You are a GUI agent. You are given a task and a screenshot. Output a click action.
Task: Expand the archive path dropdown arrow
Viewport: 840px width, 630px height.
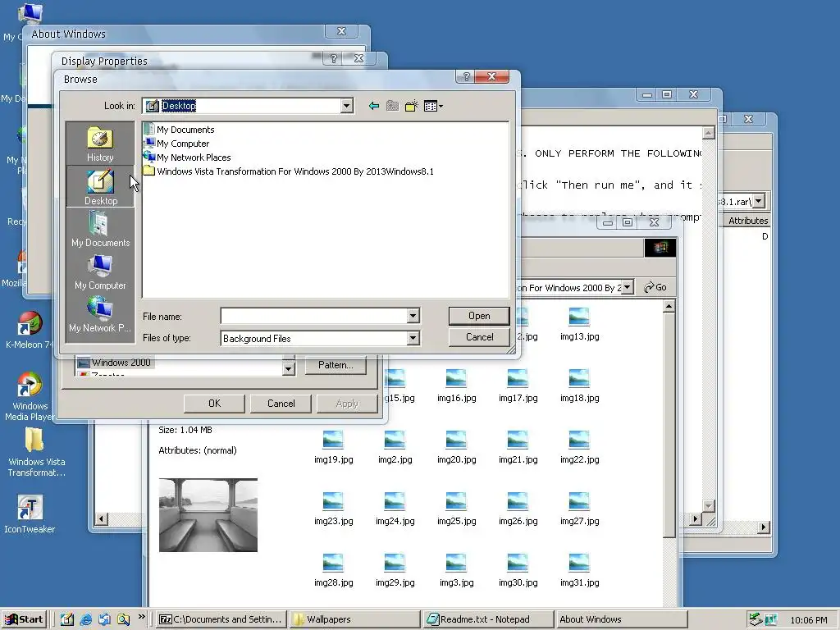tap(759, 201)
